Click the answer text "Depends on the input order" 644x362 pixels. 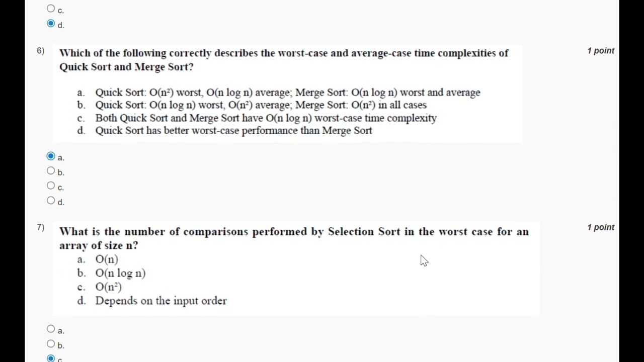(160, 301)
